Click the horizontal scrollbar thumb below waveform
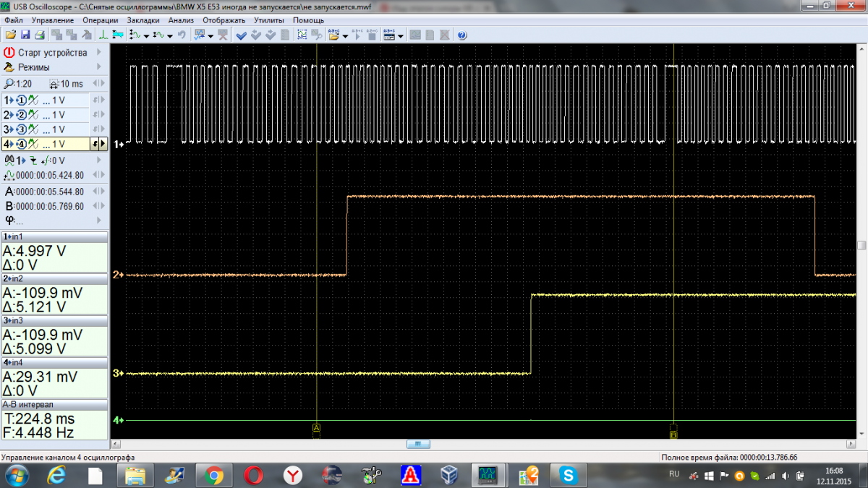 click(x=418, y=444)
